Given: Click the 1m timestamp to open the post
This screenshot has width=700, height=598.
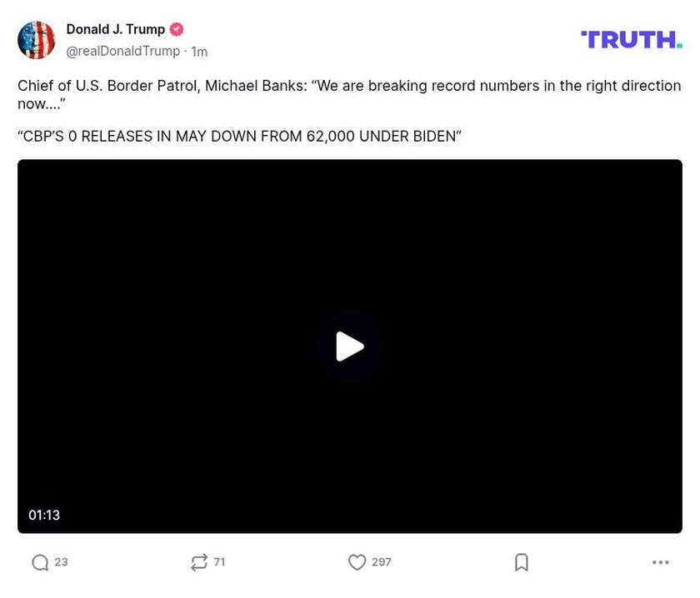Looking at the screenshot, I should pos(198,50).
